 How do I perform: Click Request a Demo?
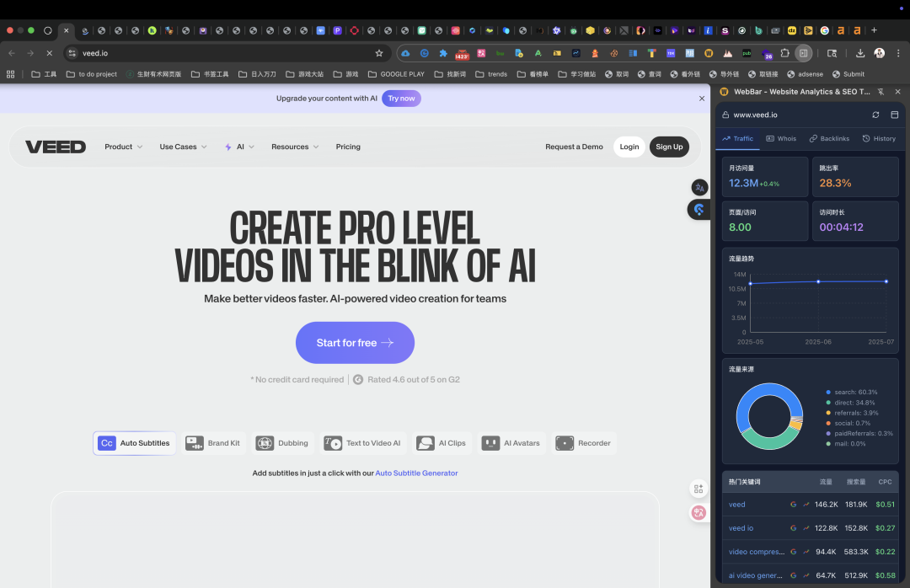click(574, 147)
